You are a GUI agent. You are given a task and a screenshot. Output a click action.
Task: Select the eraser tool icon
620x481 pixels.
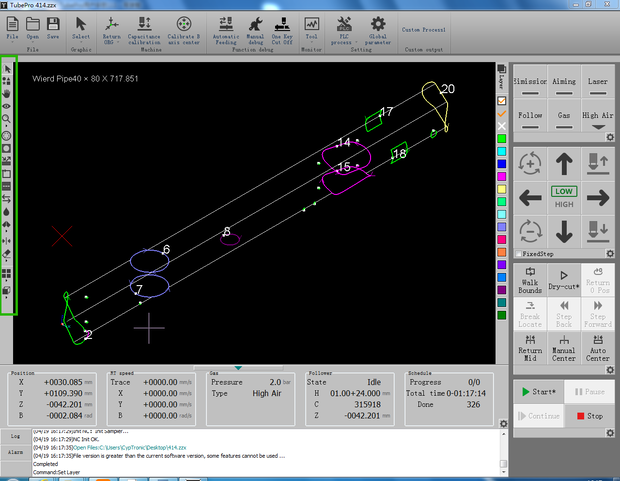6,254
